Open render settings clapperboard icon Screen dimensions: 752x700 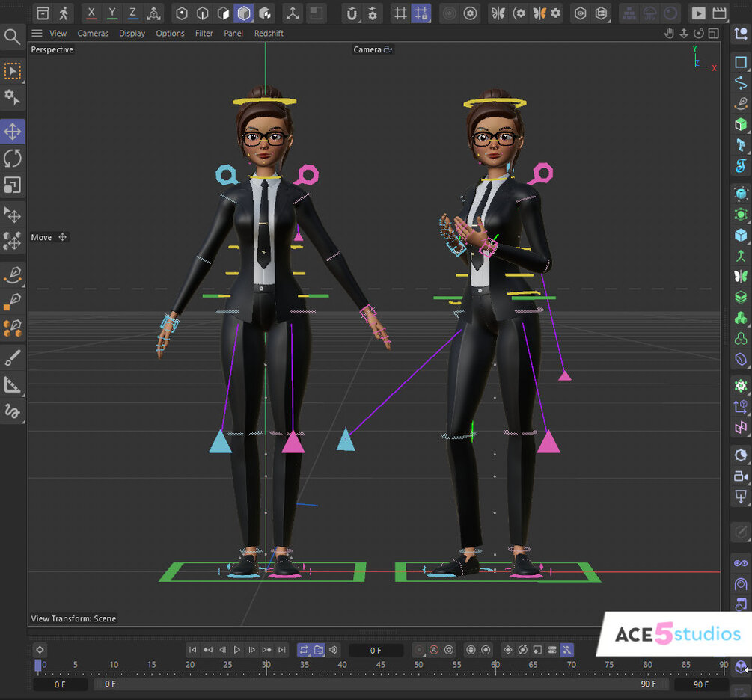click(719, 13)
